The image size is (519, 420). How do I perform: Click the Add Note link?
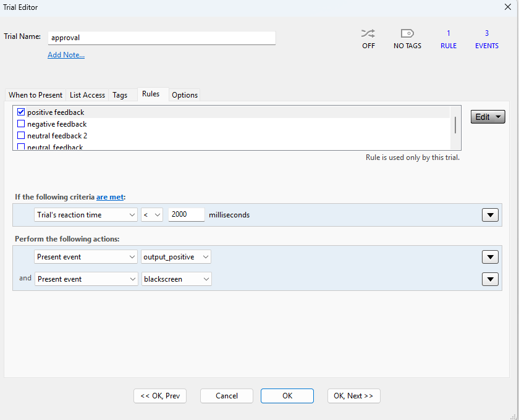coord(66,55)
